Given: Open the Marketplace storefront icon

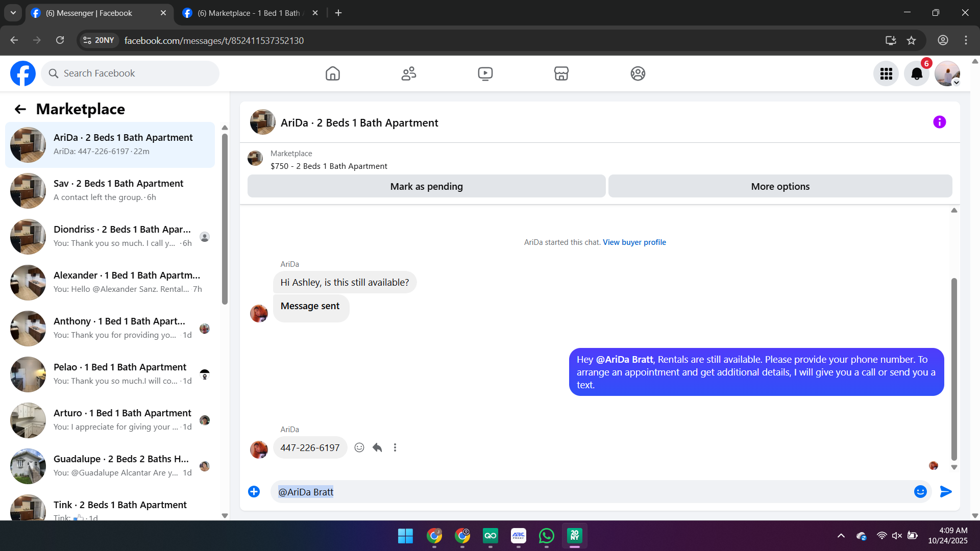Looking at the screenshot, I should coord(561,73).
